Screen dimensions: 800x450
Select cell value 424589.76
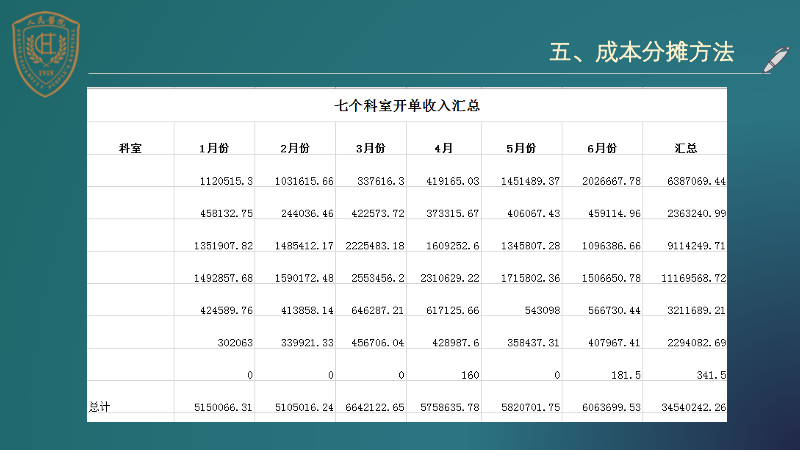tap(226, 310)
